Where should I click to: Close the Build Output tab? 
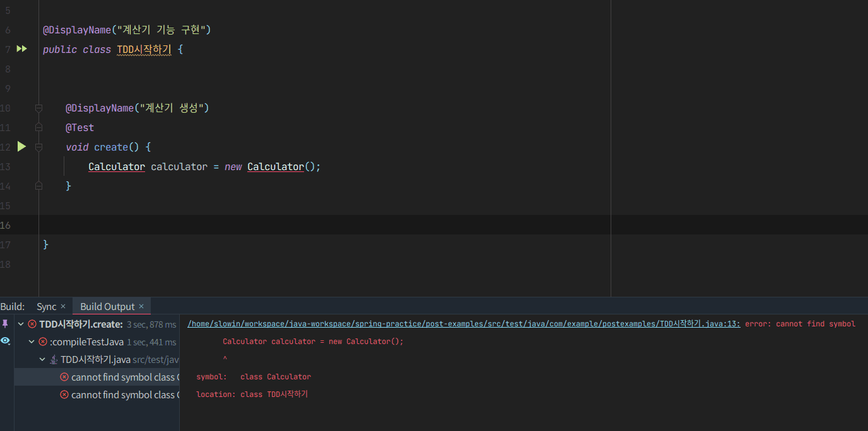(141, 307)
